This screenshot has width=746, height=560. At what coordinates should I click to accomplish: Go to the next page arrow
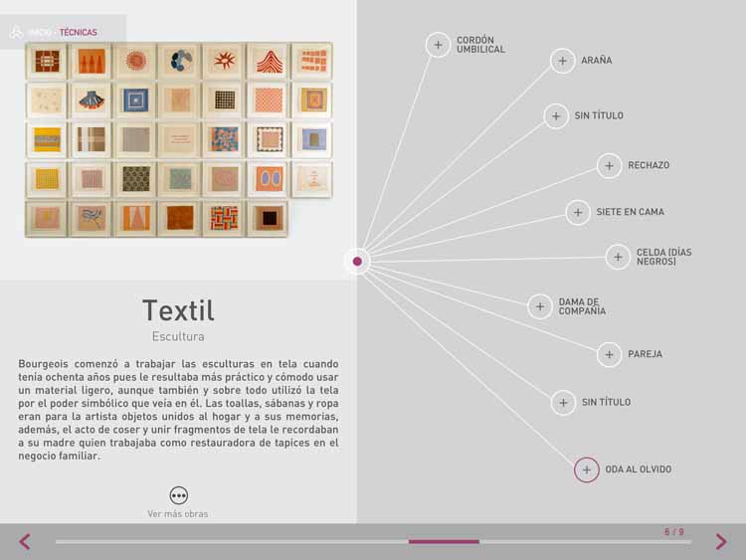pos(721,541)
